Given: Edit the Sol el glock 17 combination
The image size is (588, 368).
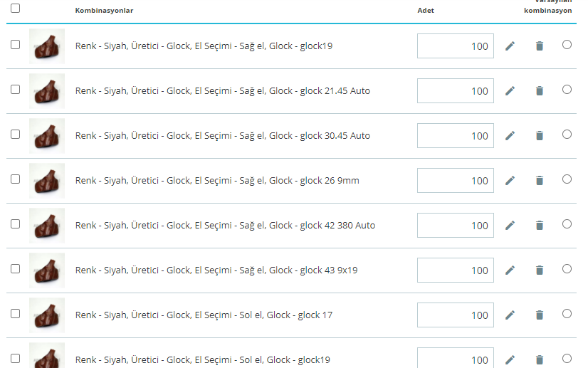Looking at the screenshot, I should tap(510, 315).
